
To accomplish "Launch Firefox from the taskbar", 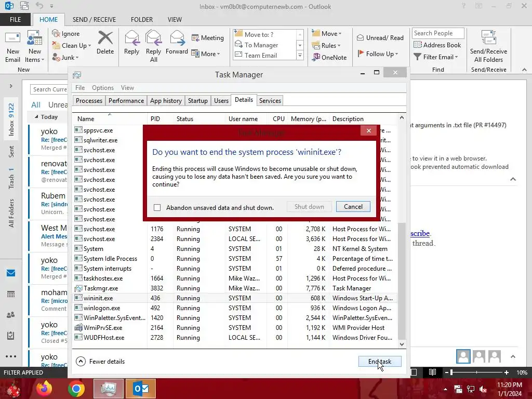I will coord(44,389).
